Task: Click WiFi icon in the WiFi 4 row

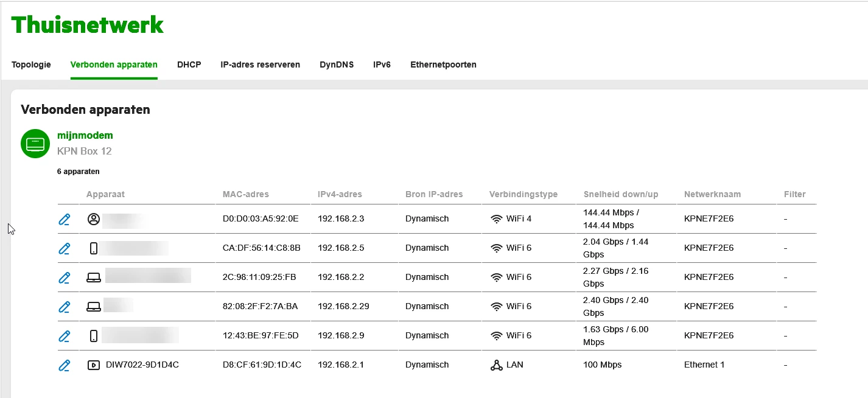Action: click(496, 219)
